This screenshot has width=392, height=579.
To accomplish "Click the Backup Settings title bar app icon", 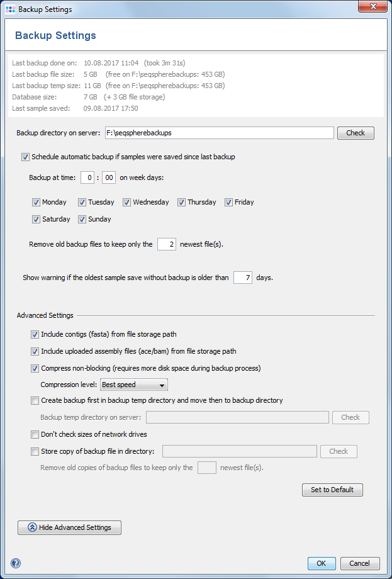I will (x=10, y=9).
